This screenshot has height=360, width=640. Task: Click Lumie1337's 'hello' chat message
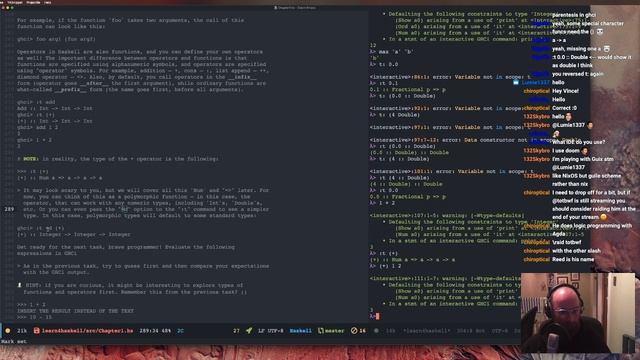(558, 82)
